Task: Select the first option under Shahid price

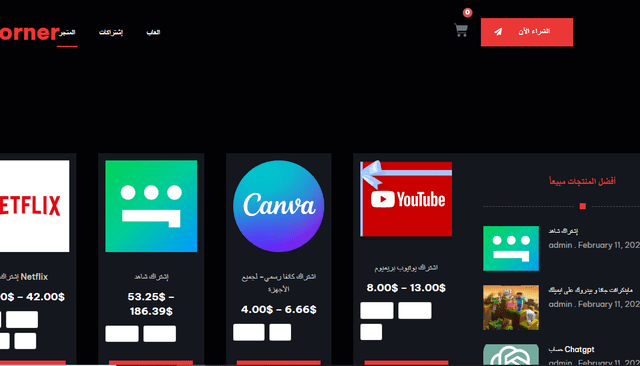Action: pos(122,334)
